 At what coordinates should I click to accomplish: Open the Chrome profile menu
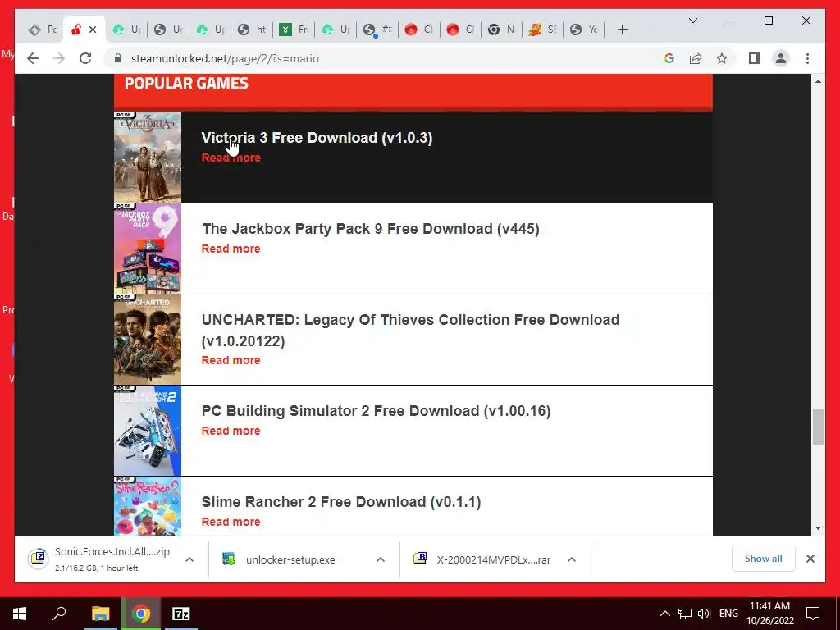[781, 58]
